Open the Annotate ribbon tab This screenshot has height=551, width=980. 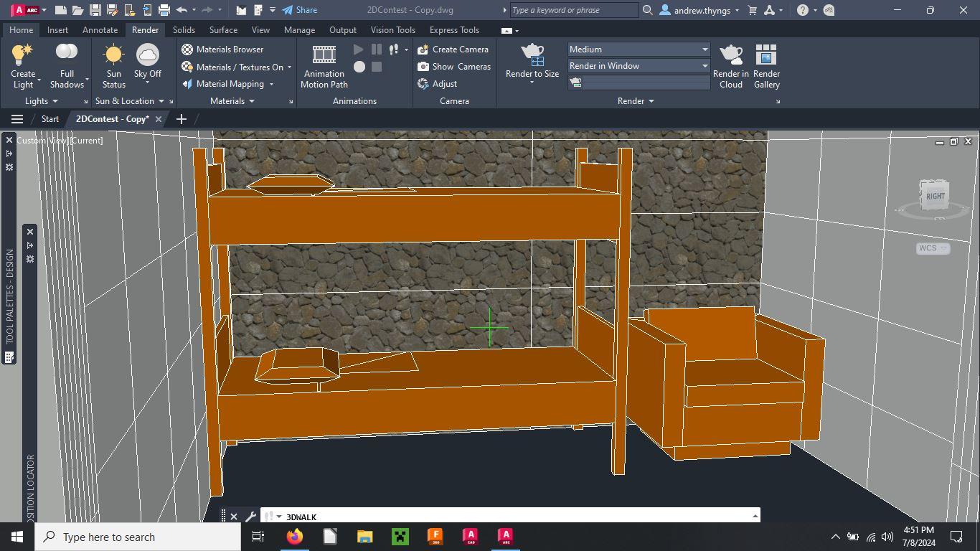pos(100,30)
